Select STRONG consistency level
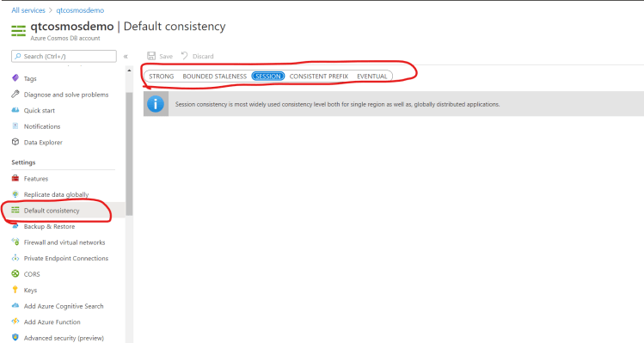Screen dimensions: 644x343 click(x=162, y=77)
